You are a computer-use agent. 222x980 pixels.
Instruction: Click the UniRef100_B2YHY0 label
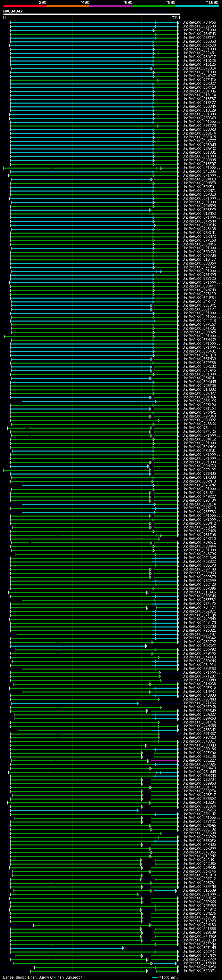(x=199, y=447)
